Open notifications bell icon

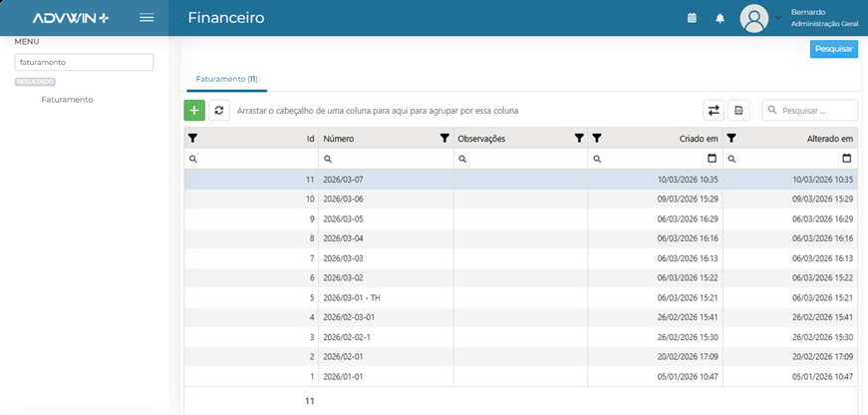click(x=720, y=18)
